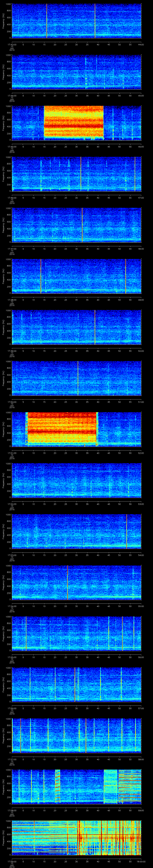
Task: Click the '17:51:00' start time label
Action: [12, 453]
